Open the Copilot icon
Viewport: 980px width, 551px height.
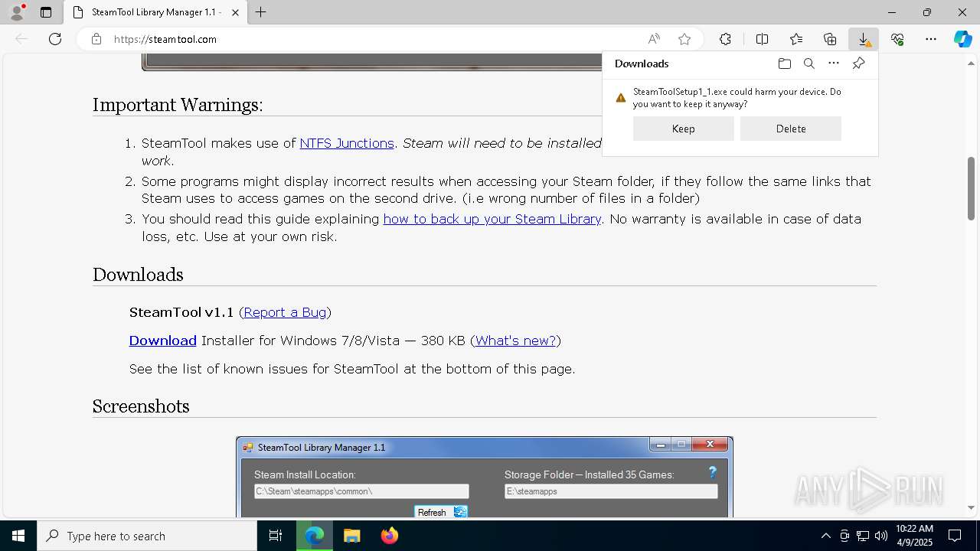tap(963, 39)
